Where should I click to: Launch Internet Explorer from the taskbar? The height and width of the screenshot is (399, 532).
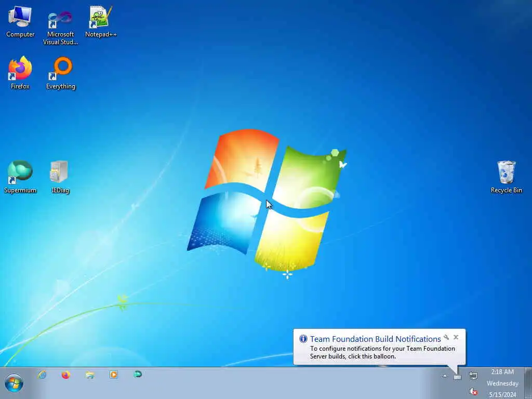[x=42, y=375]
